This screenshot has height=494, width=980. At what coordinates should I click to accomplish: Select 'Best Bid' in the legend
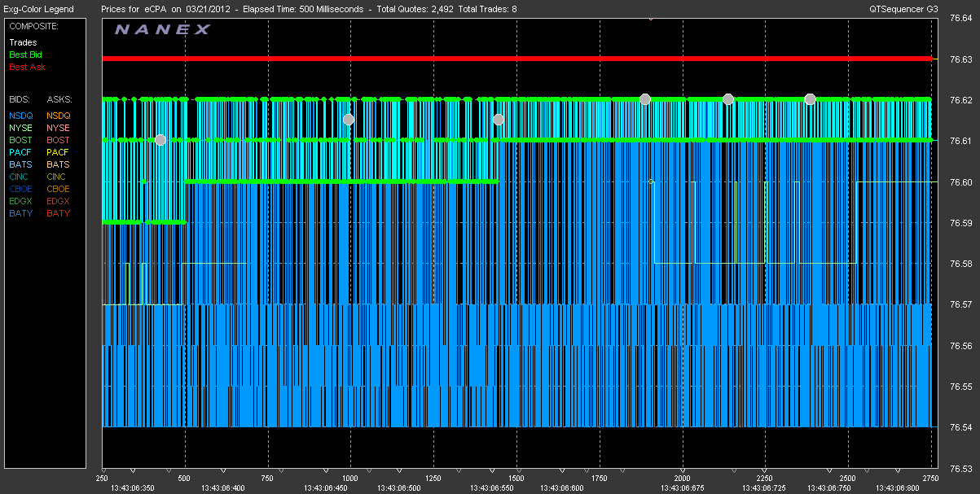pyautogui.click(x=25, y=55)
